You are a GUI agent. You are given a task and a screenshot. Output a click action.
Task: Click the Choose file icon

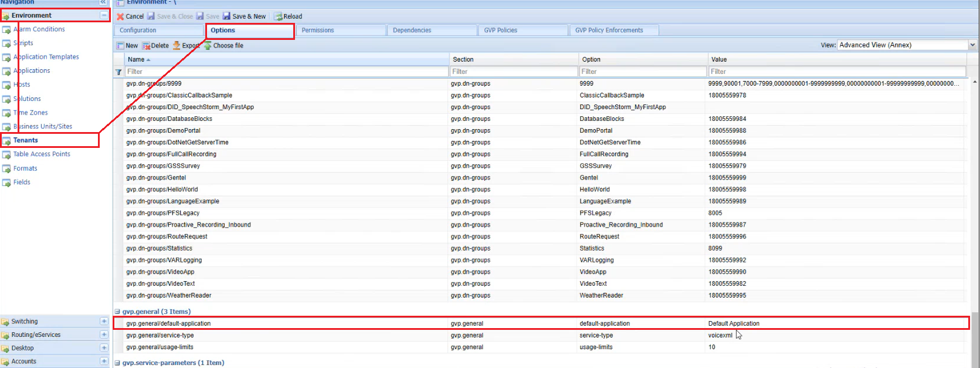(x=208, y=46)
